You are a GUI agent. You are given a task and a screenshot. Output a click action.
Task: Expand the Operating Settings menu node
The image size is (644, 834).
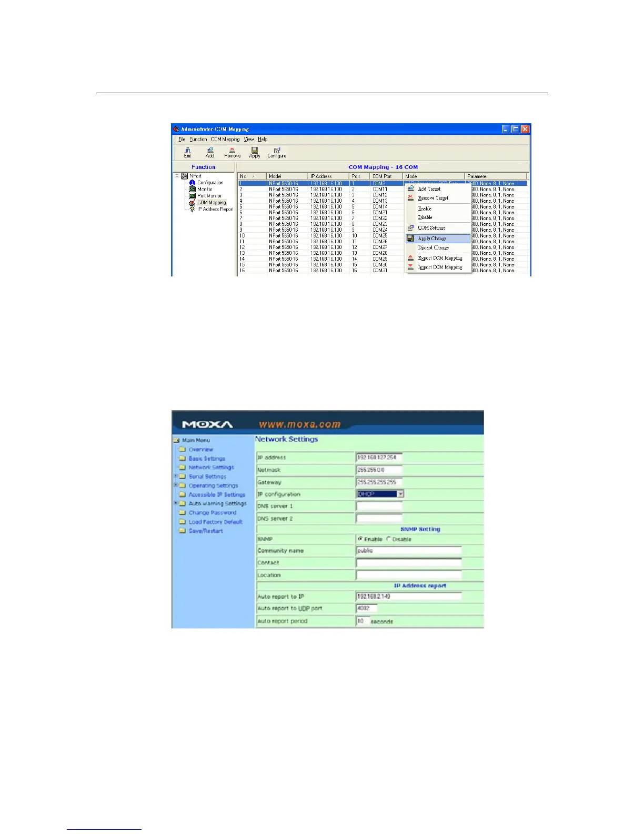coord(175,485)
